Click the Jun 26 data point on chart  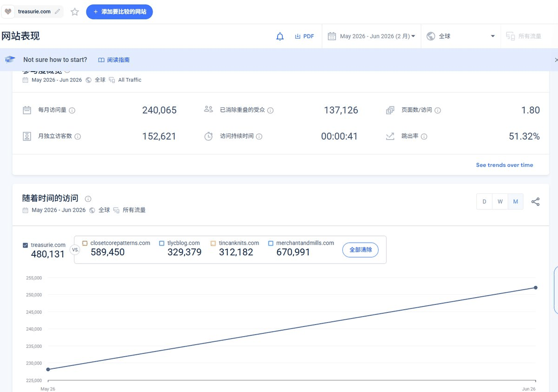coord(536,287)
